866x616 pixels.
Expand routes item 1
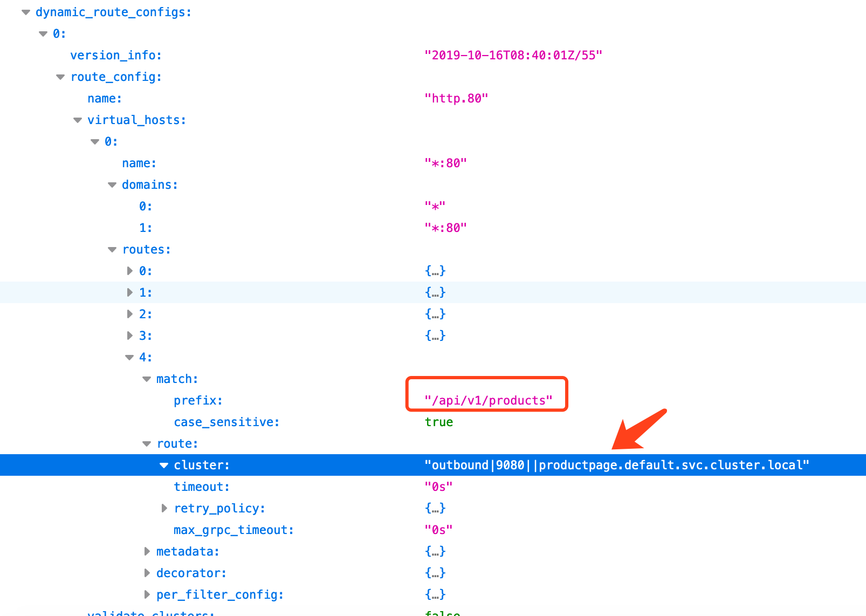point(129,292)
